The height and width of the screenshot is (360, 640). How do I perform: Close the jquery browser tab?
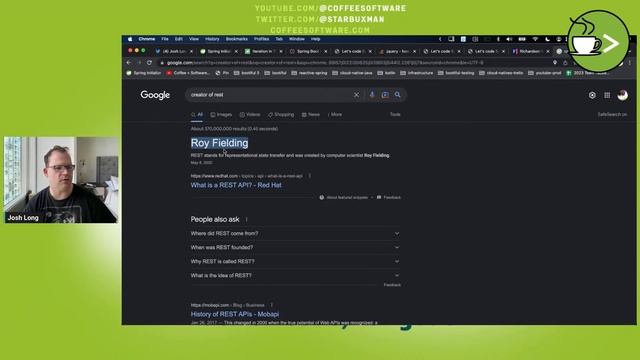414,51
